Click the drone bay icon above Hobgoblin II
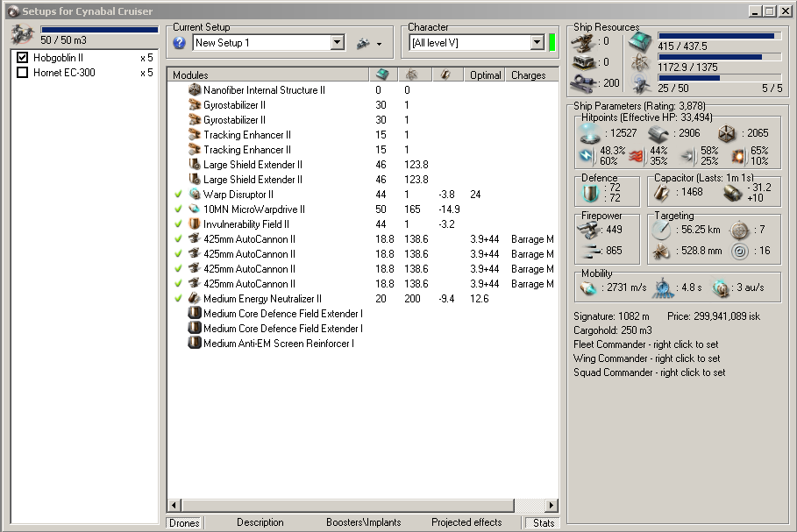797x532 pixels. [23, 36]
